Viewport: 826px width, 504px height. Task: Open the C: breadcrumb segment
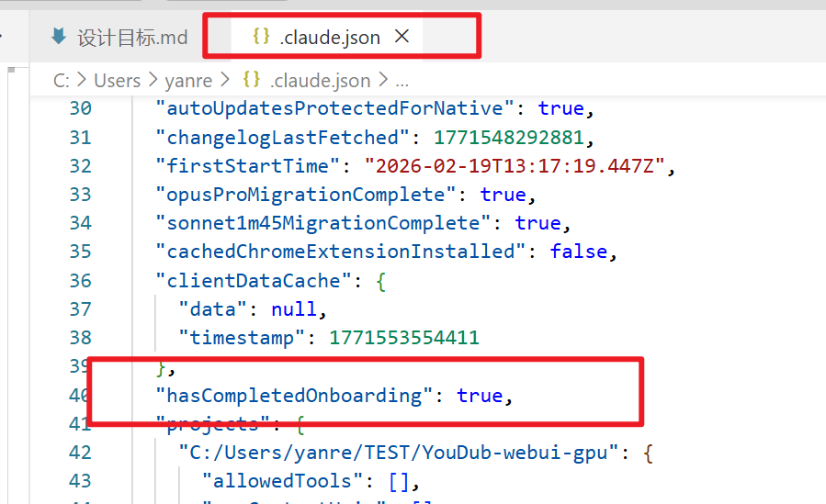point(62,81)
